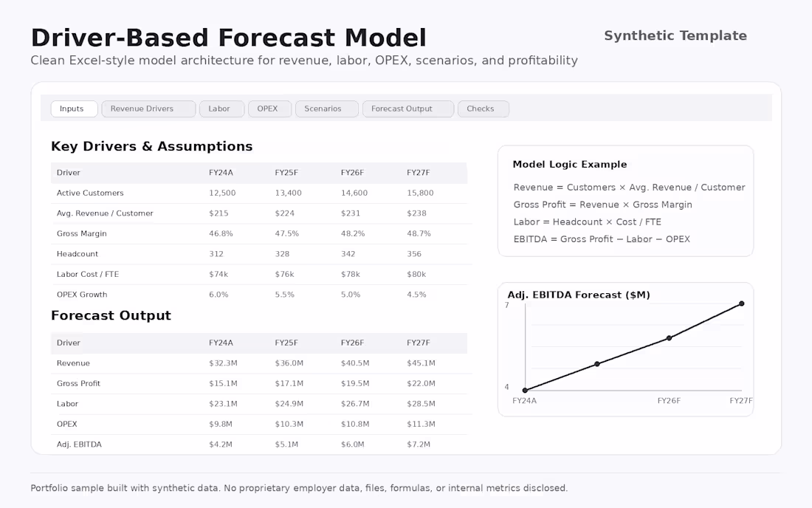Click the Active Customers FY24A value 12,500

[x=222, y=193]
